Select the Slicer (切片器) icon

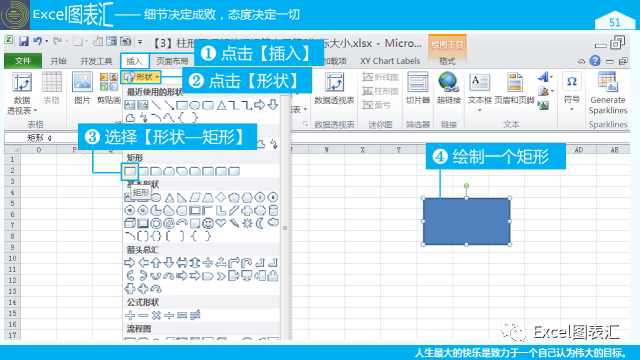pyautogui.click(x=418, y=87)
